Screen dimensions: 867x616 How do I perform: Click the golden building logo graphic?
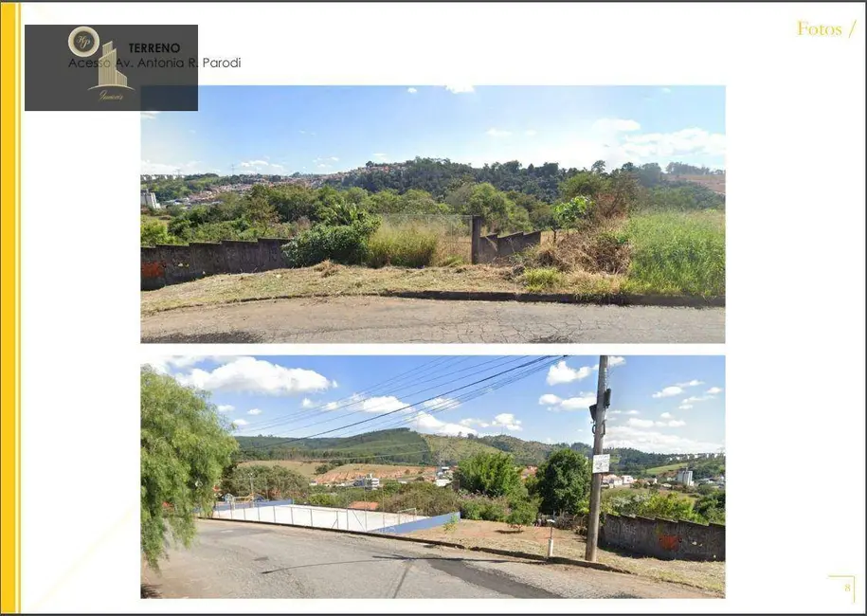[112, 68]
